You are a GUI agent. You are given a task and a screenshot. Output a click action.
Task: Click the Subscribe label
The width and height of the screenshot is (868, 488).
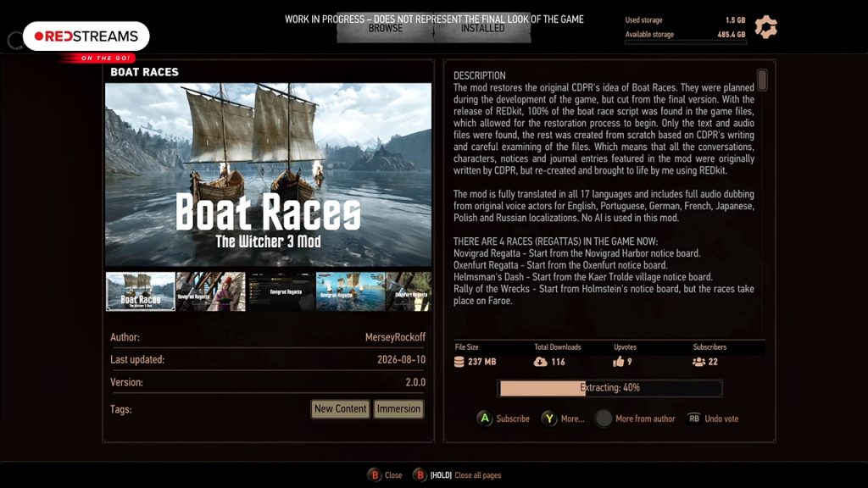[513, 419]
